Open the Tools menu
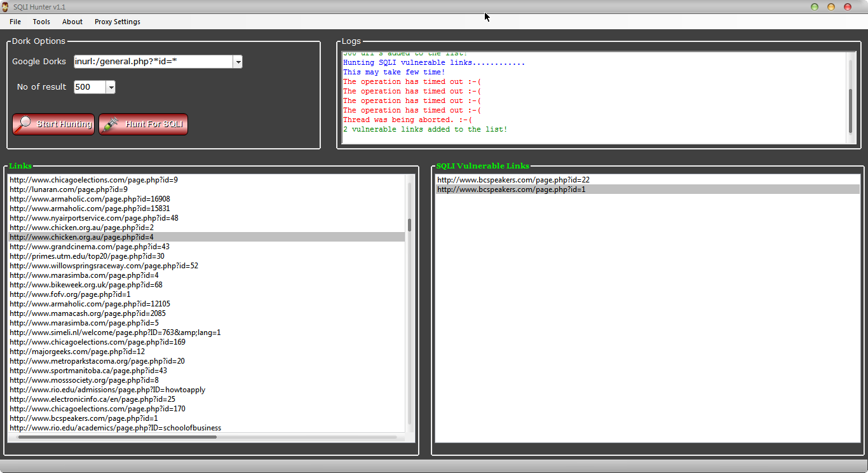Viewport: 868px width, 473px height. pyautogui.click(x=41, y=22)
